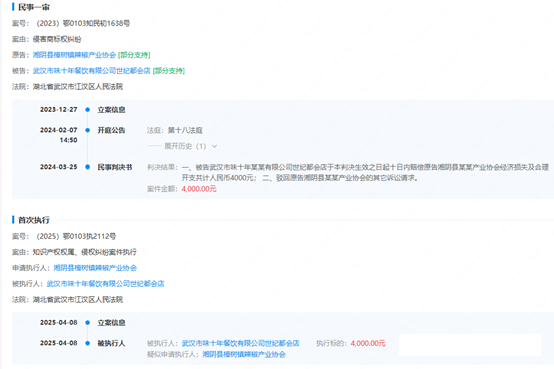Select the 开庭公告 timeline dot

pyautogui.click(x=88, y=130)
